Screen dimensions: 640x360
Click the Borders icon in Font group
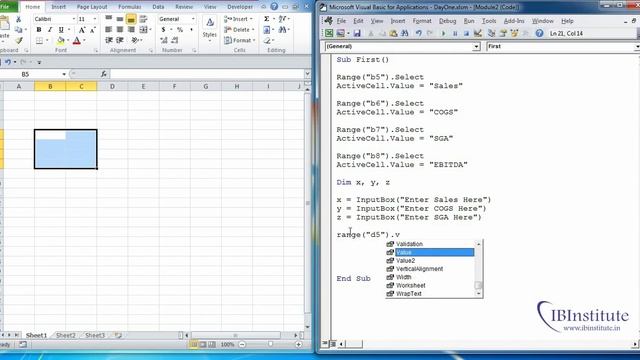coord(39,40)
